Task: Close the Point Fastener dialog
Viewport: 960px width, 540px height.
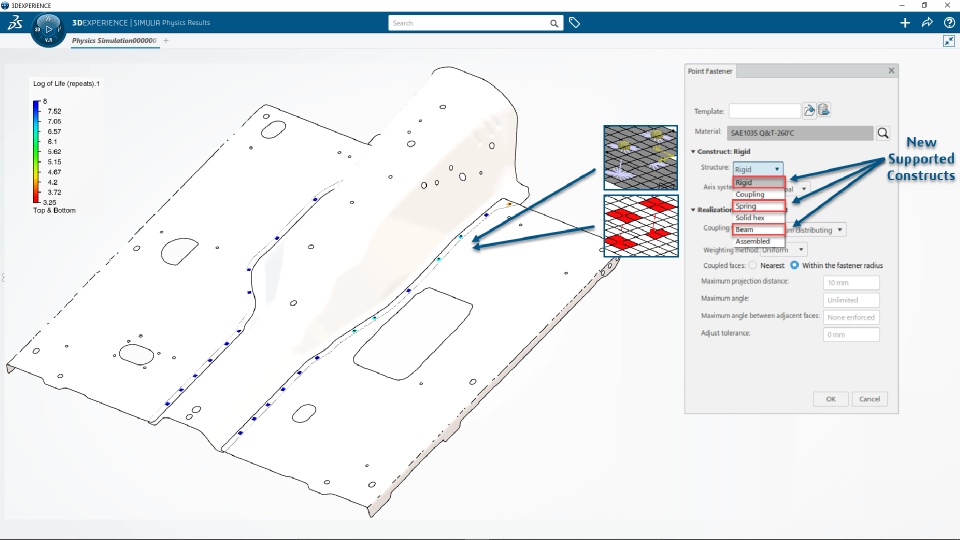Action: [891, 70]
